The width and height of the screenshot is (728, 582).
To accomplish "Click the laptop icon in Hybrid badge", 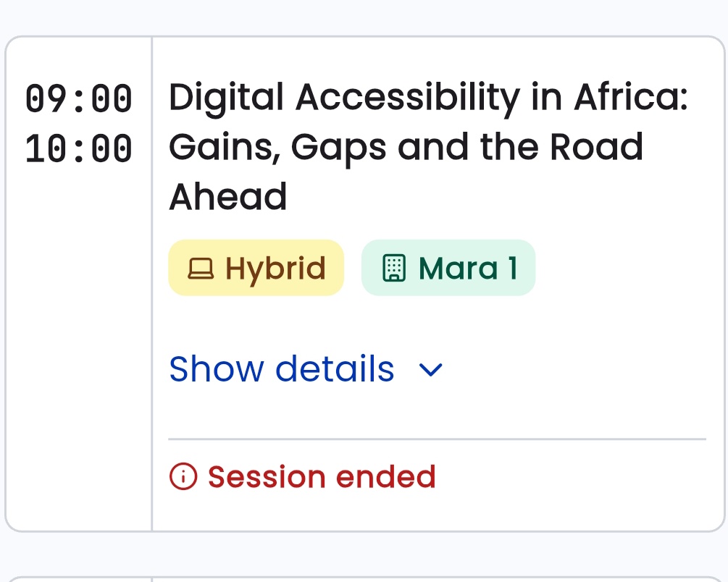I will (201, 269).
